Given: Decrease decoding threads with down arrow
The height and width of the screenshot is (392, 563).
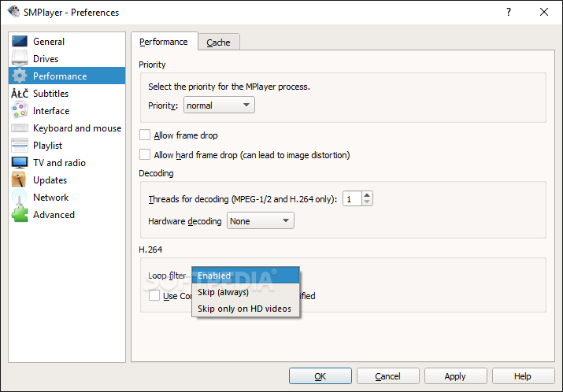Looking at the screenshot, I should (x=367, y=202).
